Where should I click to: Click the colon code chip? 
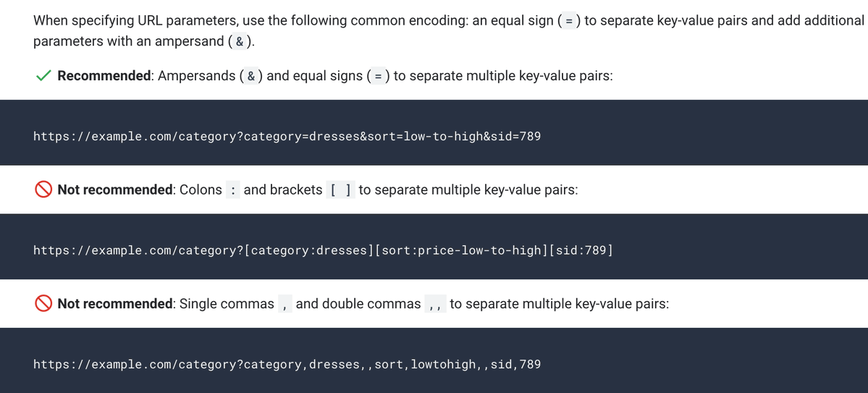click(233, 190)
